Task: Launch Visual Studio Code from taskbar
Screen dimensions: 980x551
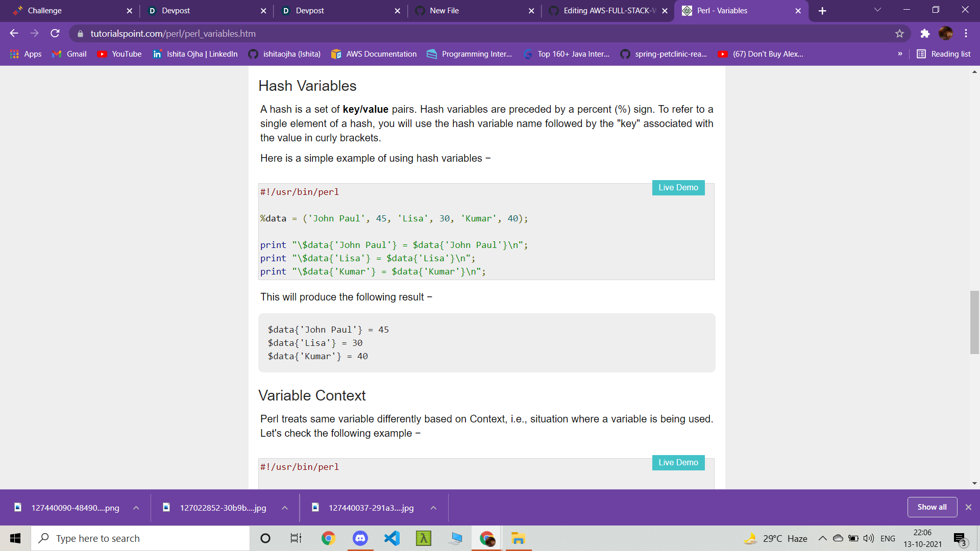Action: (392, 538)
